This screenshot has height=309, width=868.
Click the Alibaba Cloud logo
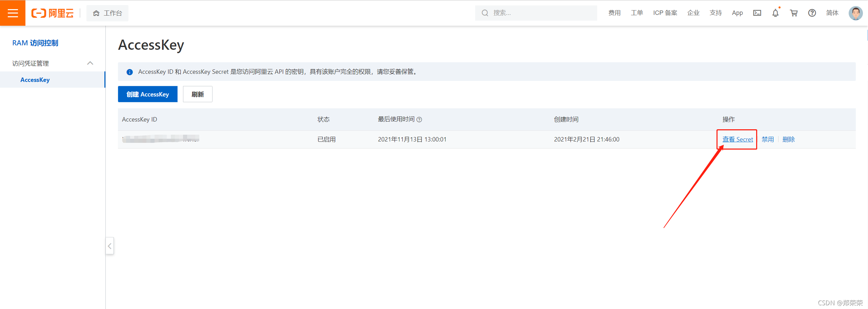click(x=53, y=13)
